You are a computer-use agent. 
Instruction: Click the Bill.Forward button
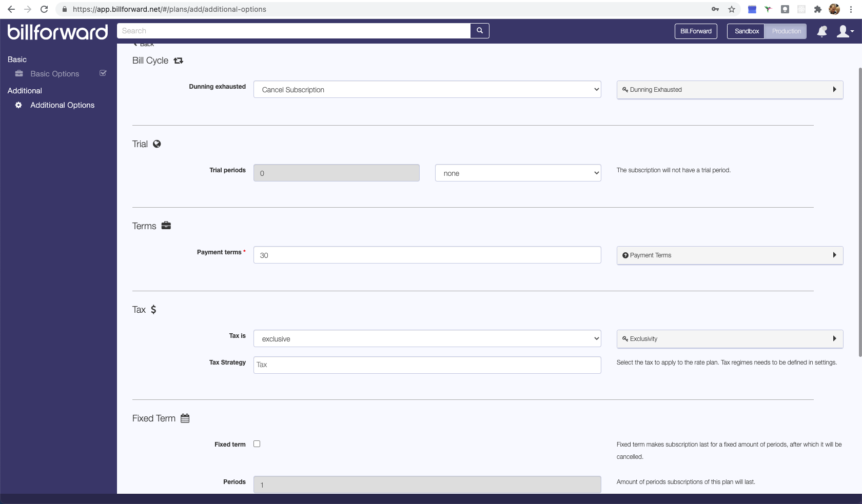tap(696, 31)
